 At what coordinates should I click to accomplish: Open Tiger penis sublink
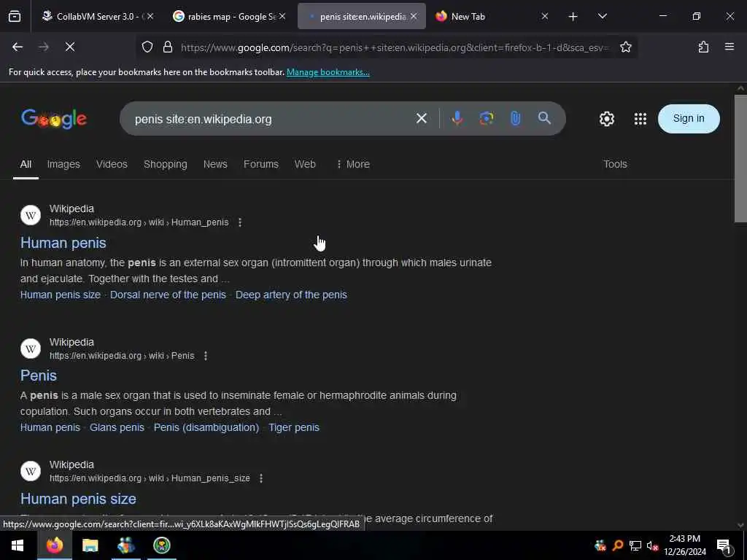[x=294, y=427]
